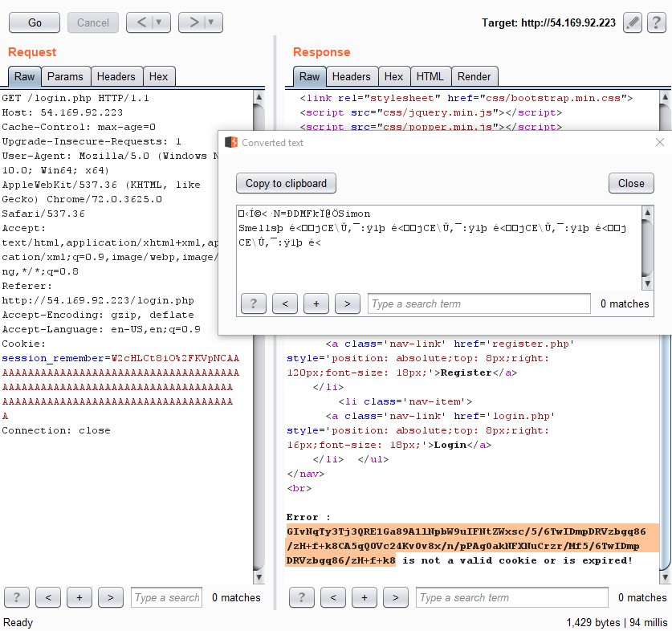
Task: Open help via the top-right question mark
Action: point(656,22)
